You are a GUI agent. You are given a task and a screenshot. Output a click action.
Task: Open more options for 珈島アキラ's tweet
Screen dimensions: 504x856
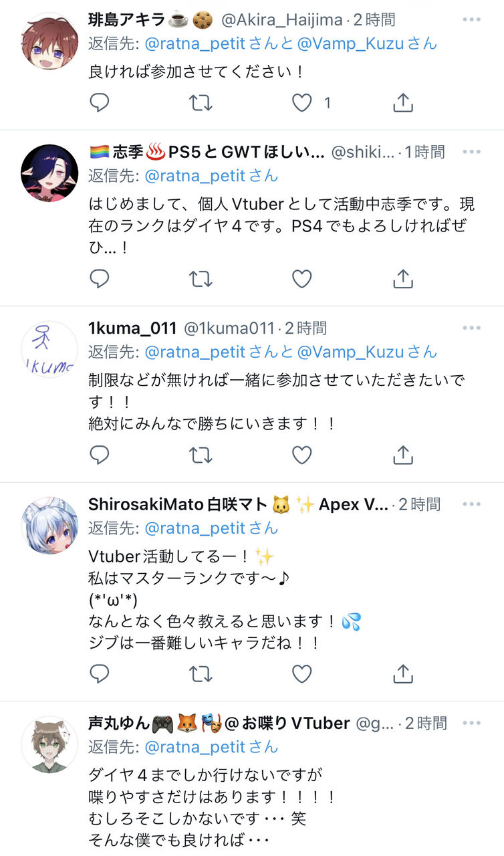pos(471,19)
